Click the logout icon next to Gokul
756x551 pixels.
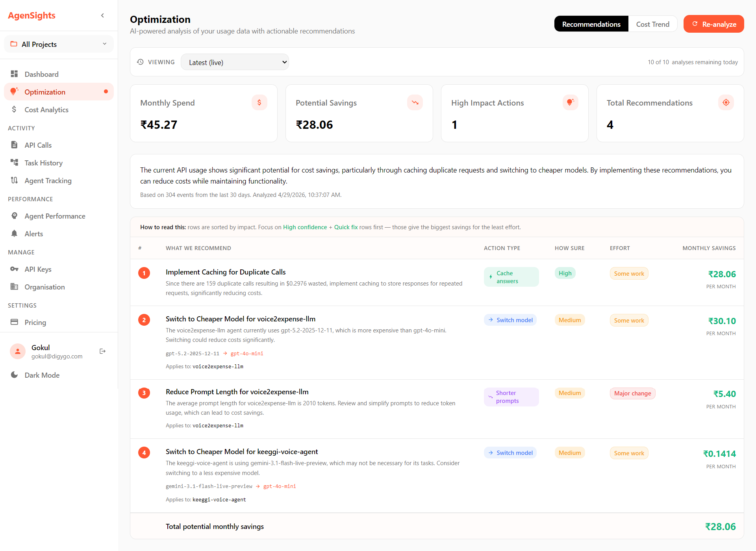point(102,351)
